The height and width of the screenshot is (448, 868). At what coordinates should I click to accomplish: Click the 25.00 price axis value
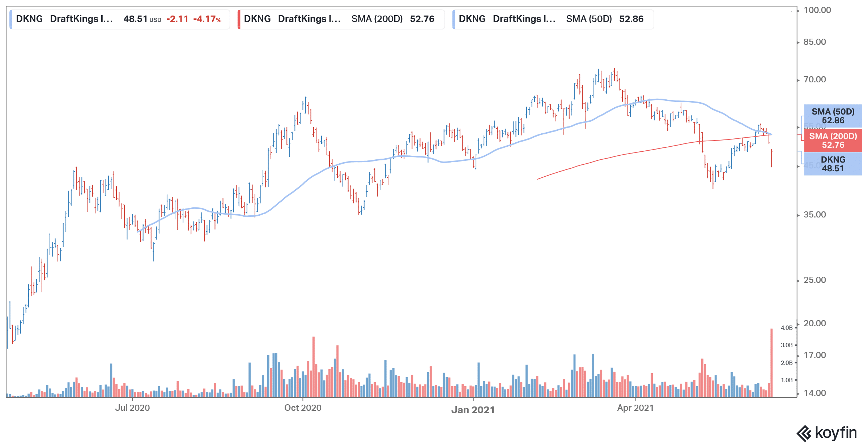pyautogui.click(x=814, y=280)
